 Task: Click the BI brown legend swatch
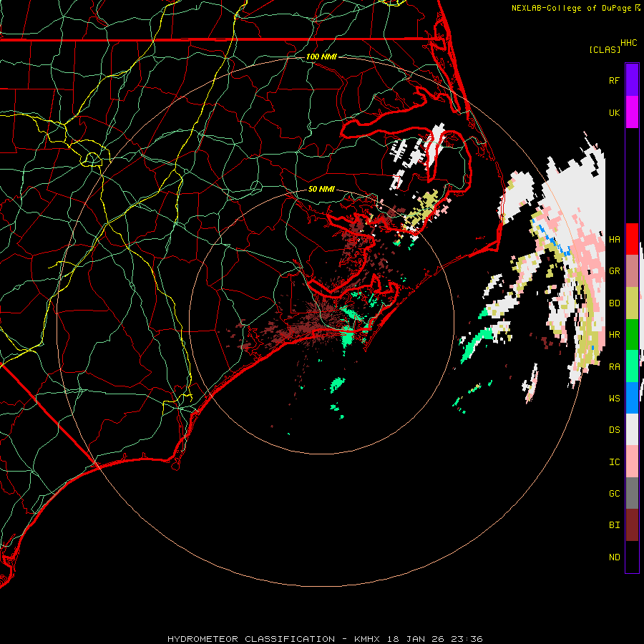pos(632,525)
